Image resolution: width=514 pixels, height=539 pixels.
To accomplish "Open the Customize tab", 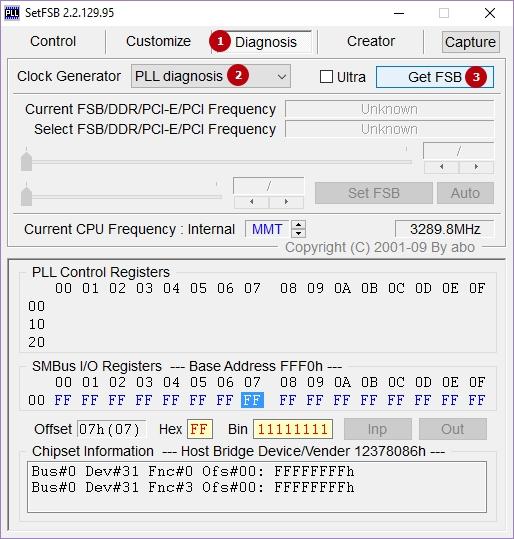I will (158, 42).
